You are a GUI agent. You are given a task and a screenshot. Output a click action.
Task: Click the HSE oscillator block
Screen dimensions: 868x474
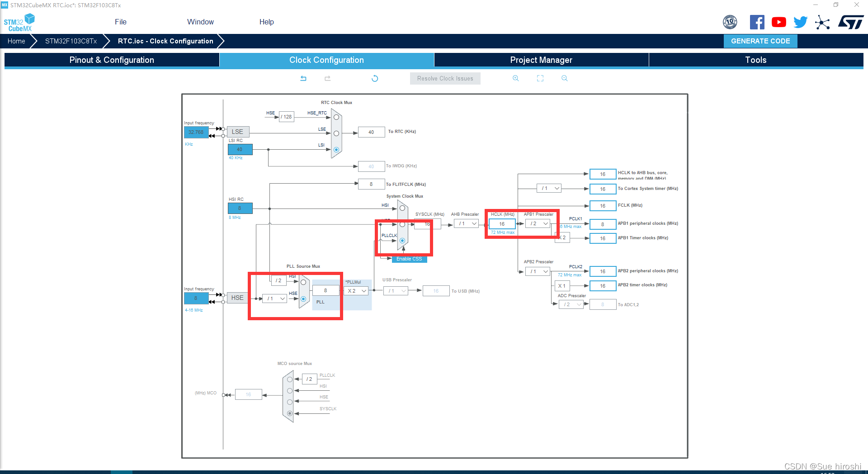[x=237, y=298]
